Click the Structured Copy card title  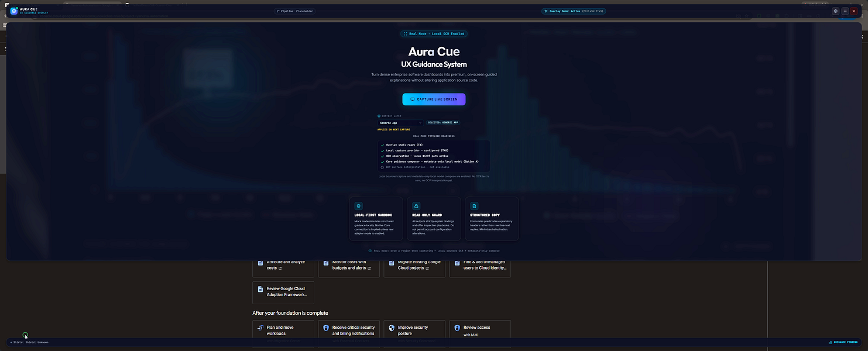click(x=486, y=215)
